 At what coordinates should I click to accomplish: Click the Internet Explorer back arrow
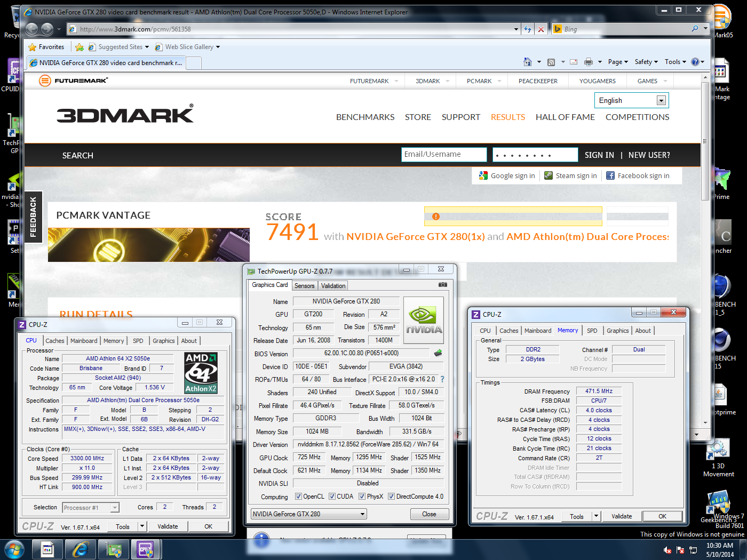(32, 29)
